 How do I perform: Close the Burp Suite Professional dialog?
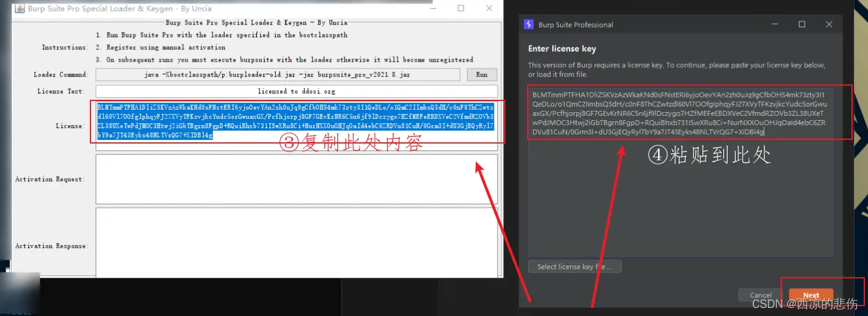(x=829, y=24)
